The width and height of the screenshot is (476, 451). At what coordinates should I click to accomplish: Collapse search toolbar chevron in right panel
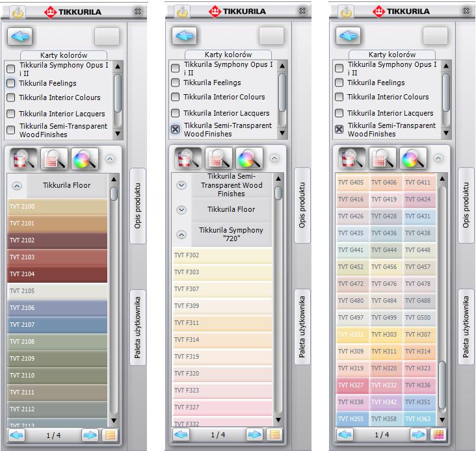click(439, 158)
